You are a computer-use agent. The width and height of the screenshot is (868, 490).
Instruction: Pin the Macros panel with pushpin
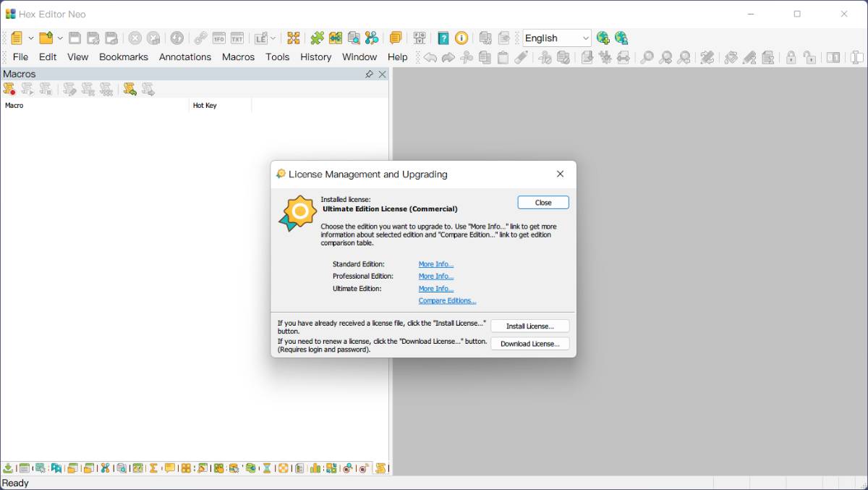[369, 74]
